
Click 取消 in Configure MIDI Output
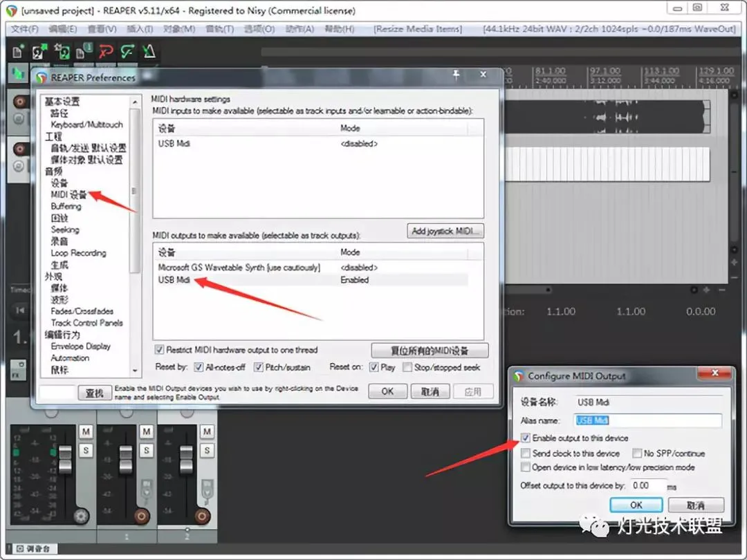(x=696, y=505)
